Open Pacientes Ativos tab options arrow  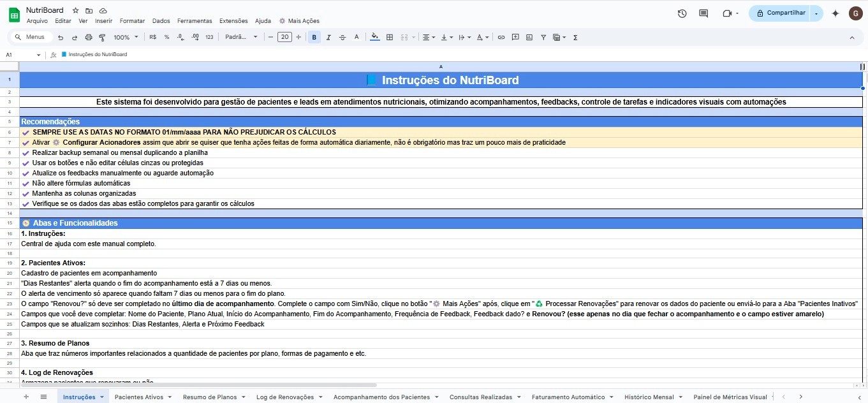click(x=170, y=397)
